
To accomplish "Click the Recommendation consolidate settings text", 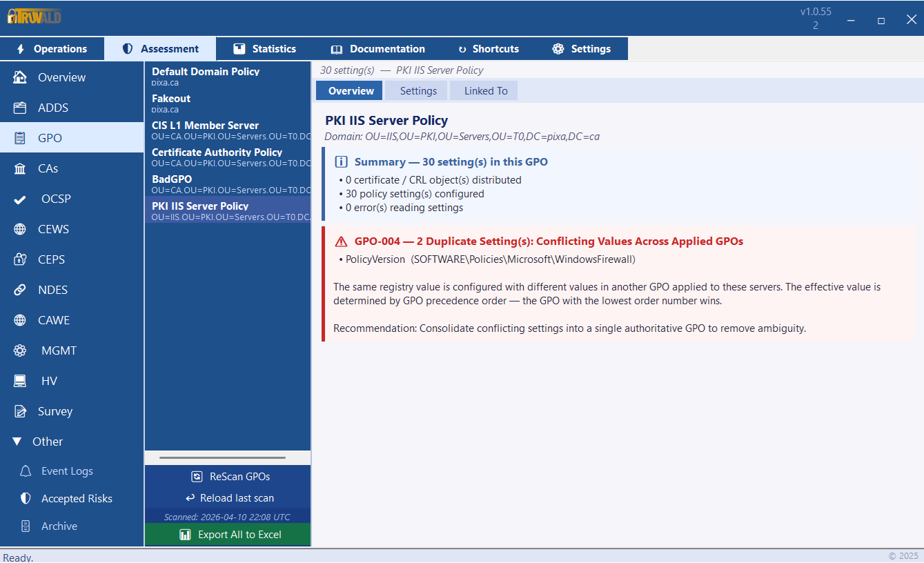I will [569, 328].
